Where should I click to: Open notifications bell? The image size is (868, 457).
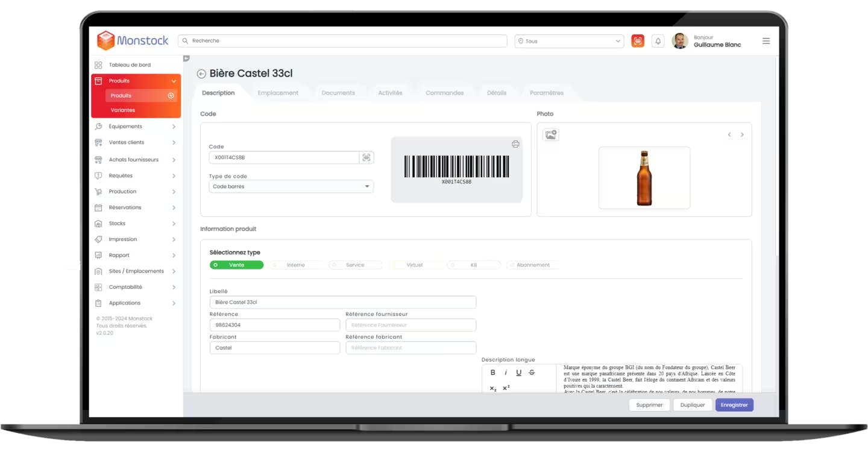[x=658, y=41]
